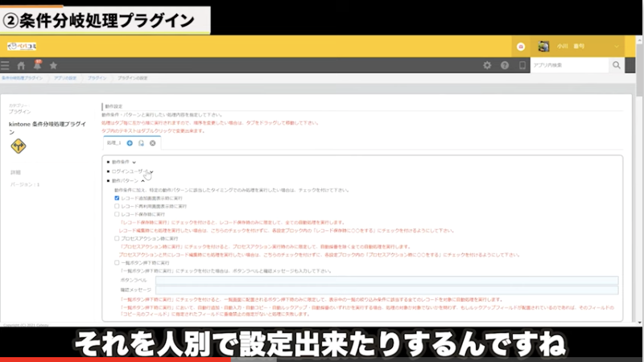Collapse the 動作パターン section
The width and height of the screenshot is (644, 362).
(142, 181)
